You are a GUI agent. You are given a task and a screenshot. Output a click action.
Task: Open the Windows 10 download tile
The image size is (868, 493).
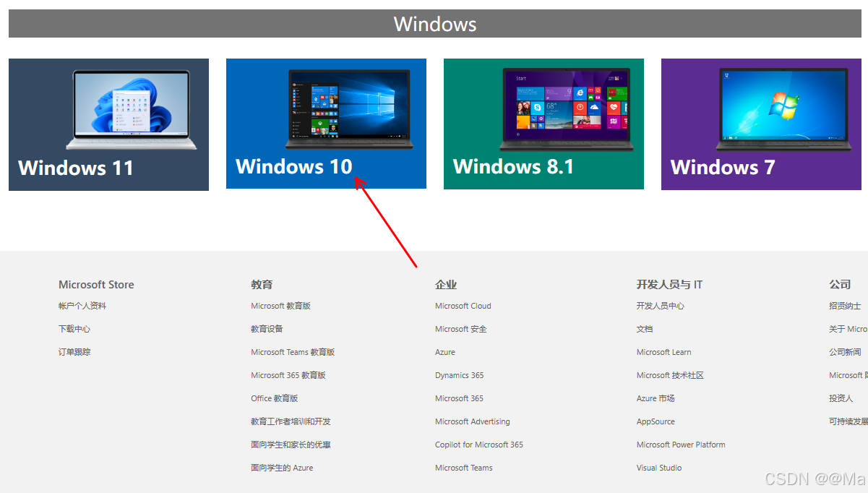coord(326,124)
